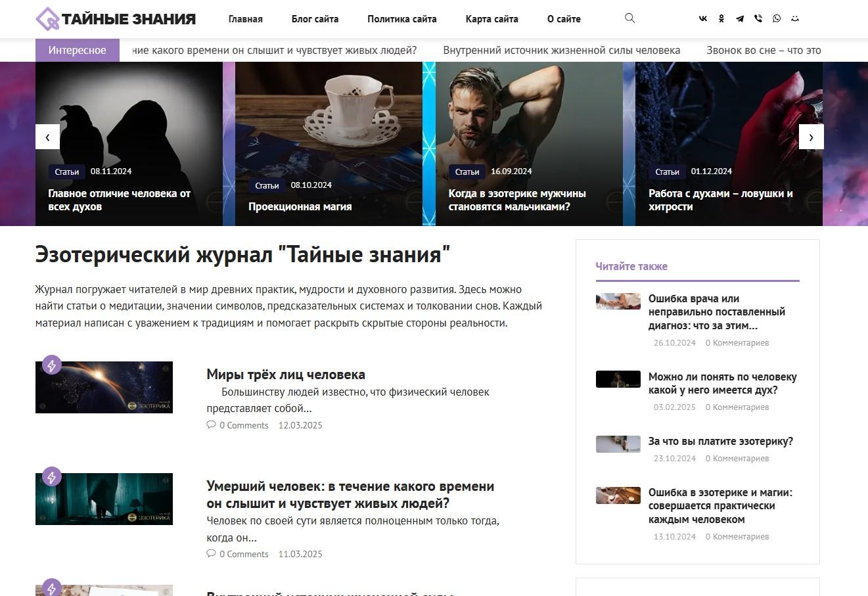Click lightning badge on Миры трёх лиц человека thumbnail
The image size is (868, 596).
[x=52, y=365]
